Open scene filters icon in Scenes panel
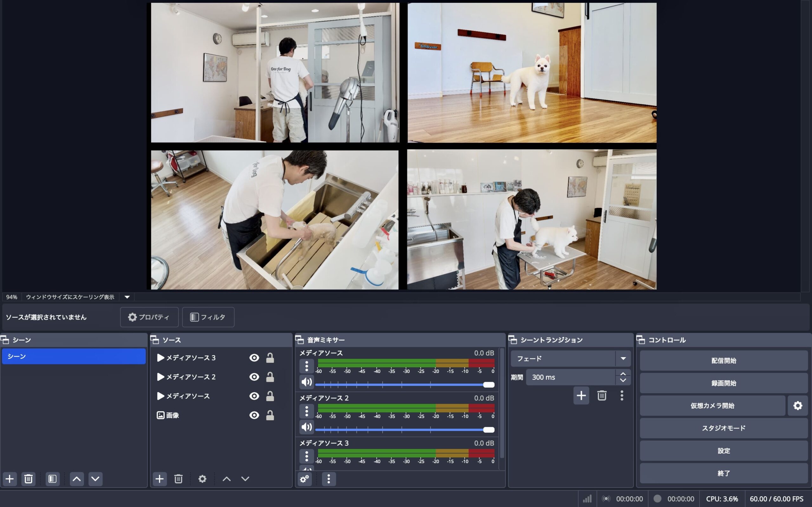 tap(52, 478)
